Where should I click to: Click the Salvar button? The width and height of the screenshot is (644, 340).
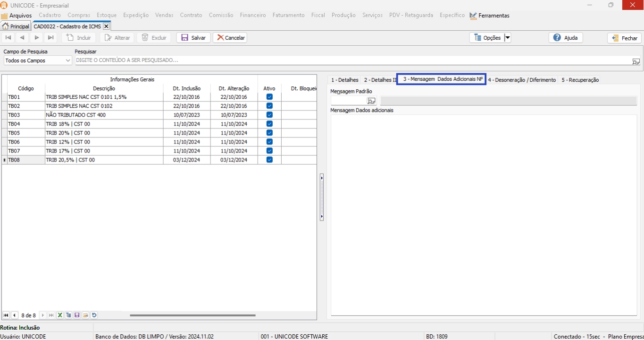193,38
